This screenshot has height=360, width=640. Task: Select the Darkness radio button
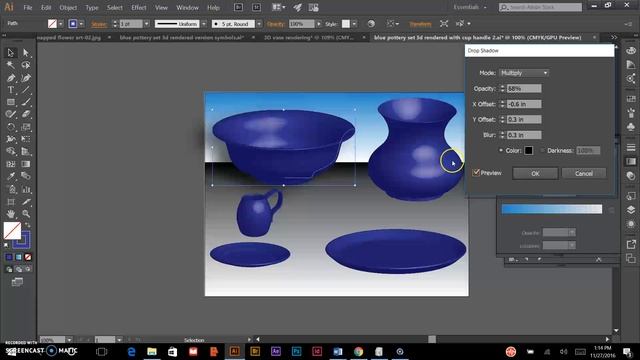(x=542, y=151)
